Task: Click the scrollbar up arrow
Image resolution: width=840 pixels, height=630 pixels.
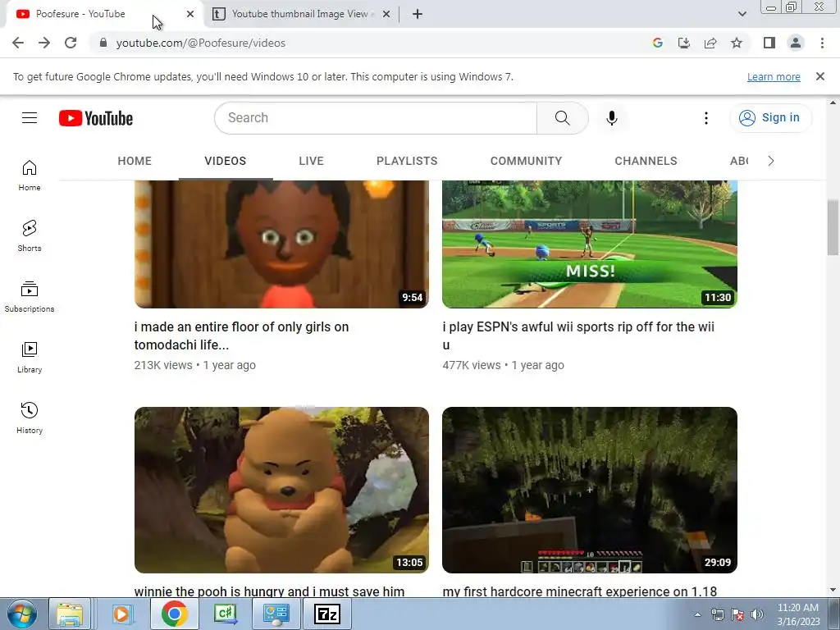Action: pyautogui.click(x=833, y=103)
